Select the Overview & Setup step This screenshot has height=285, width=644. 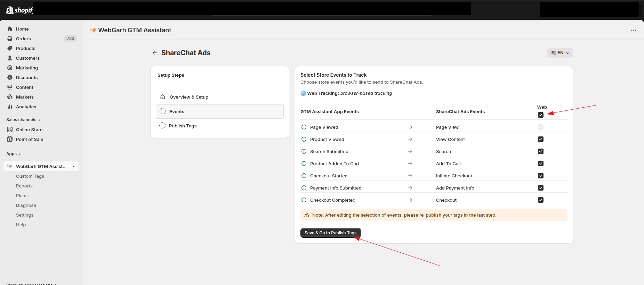pos(220,97)
